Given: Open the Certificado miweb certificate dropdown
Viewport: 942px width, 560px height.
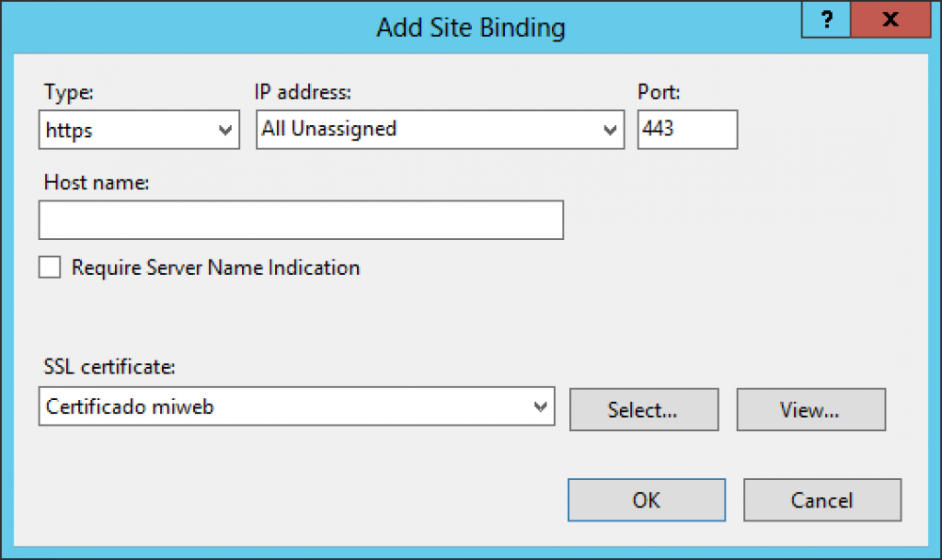Looking at the screenshot, I should coord(297,407).
